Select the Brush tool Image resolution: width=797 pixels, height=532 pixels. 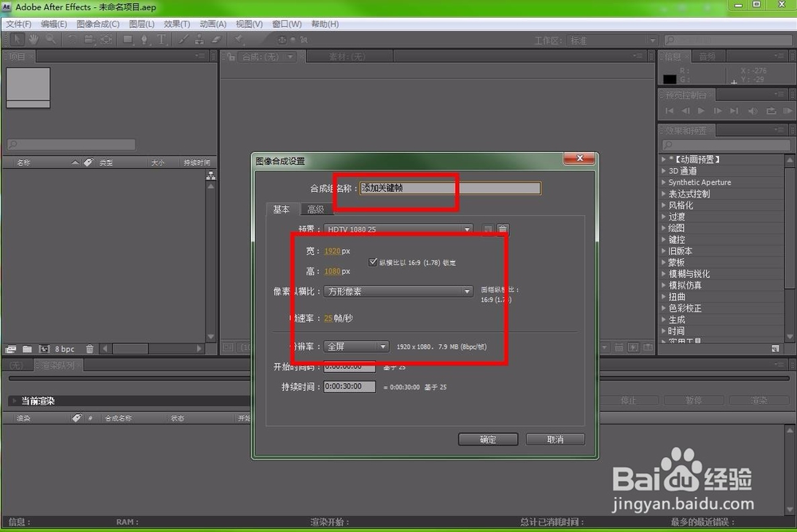[183, 39]
